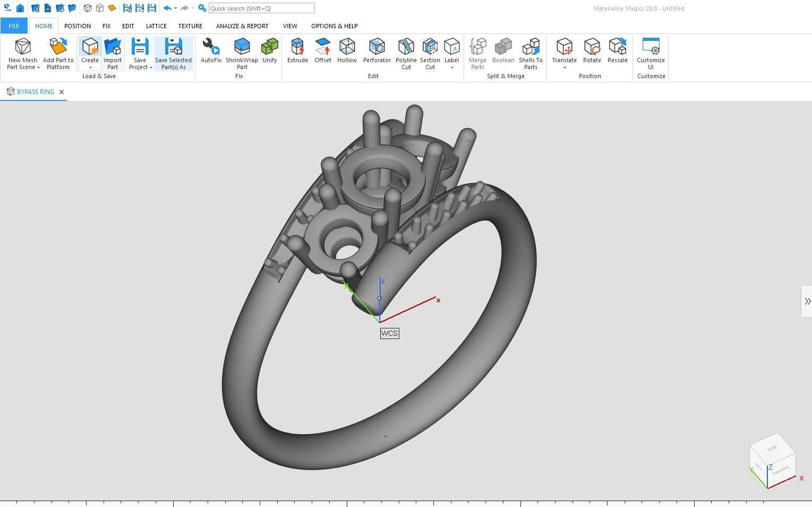Expand the Label dropdown arrow
Image resolution: width=812 pixels, height=507 pixels.
(x=452, y=67)
